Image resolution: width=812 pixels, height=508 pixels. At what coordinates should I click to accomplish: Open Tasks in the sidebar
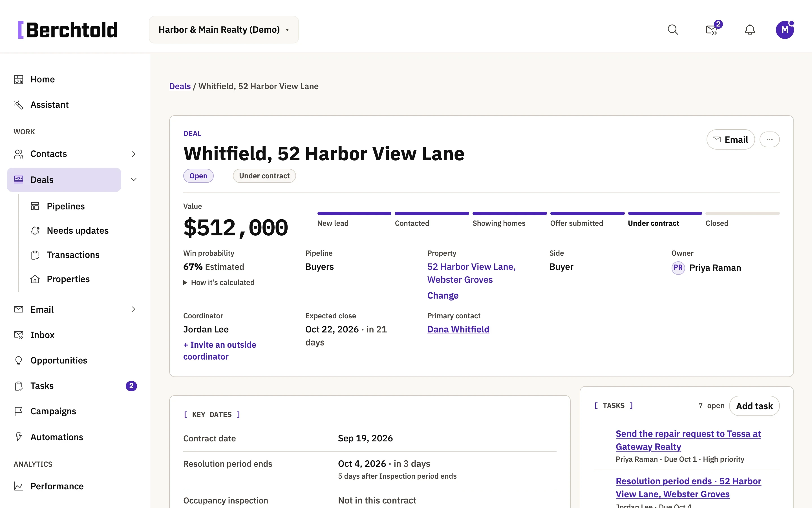(42, 386)
